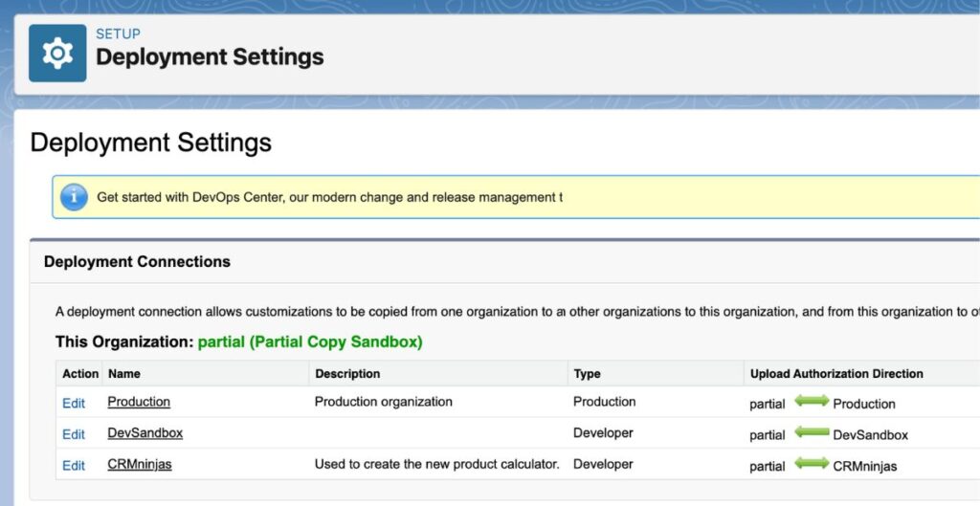
Task: Click the Type cell reading Production
Action: [605, 402]
